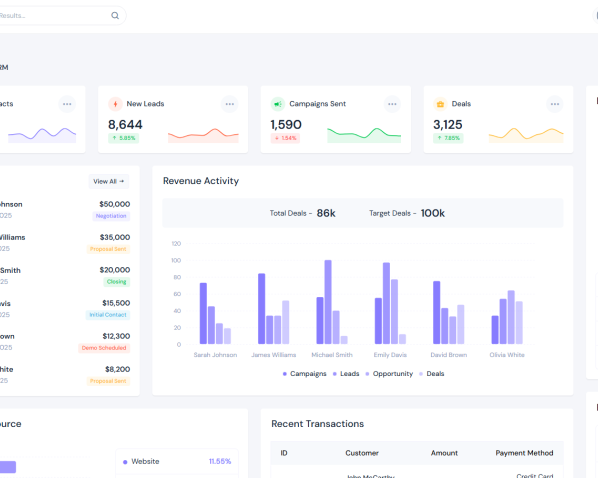598x478 pixels.
Task: Click the New Leads sparkline chart
Action: pyautogui.click(x=203, y=135)
